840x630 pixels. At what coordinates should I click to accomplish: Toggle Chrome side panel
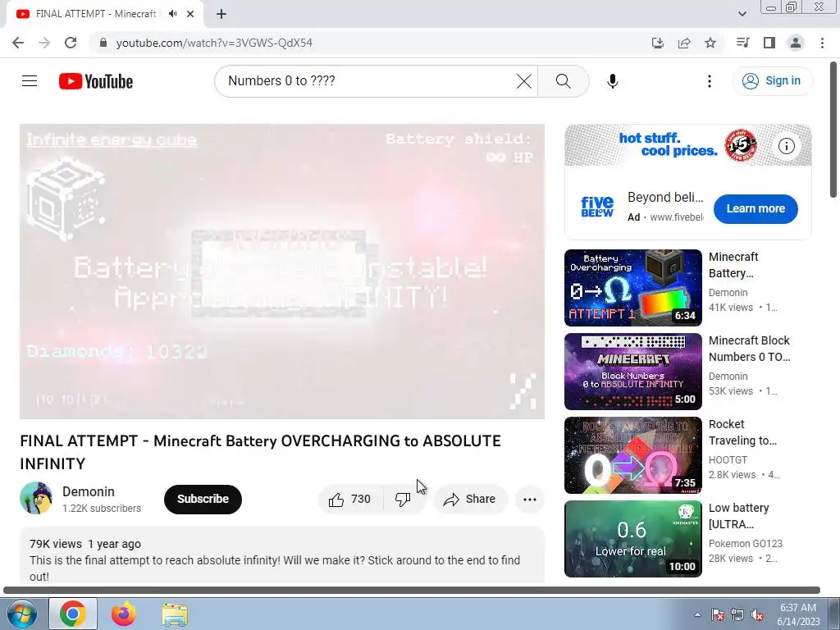pos(769,43)
